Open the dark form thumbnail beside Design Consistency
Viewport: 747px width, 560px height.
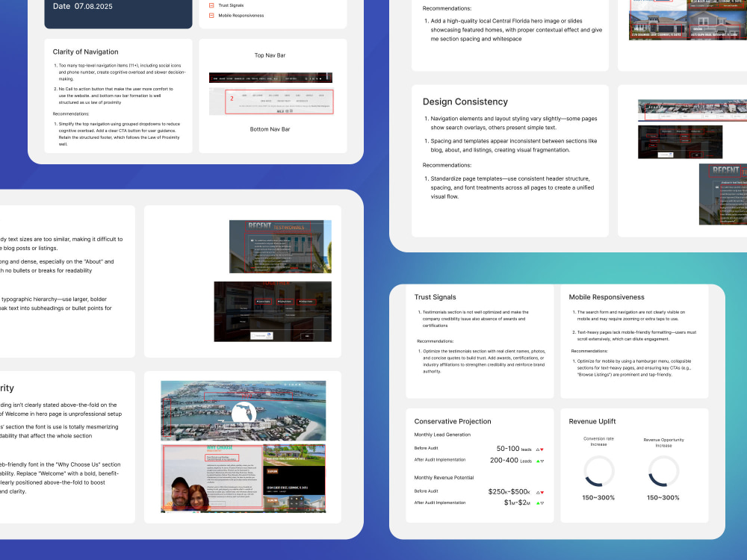point(681,142)
